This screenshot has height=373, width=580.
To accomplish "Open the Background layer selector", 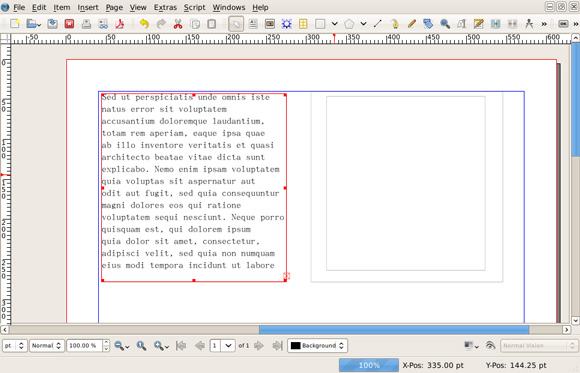I will point(317,346).
